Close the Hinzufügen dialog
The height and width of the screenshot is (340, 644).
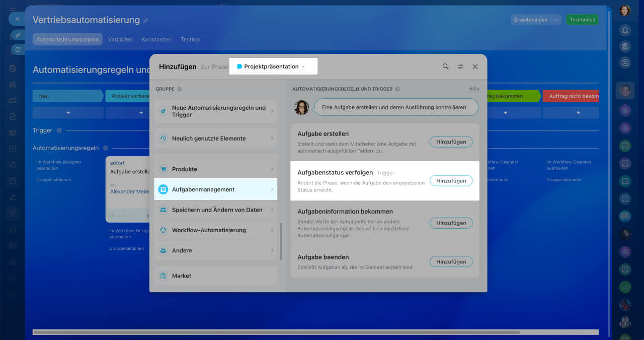[475, 66]
